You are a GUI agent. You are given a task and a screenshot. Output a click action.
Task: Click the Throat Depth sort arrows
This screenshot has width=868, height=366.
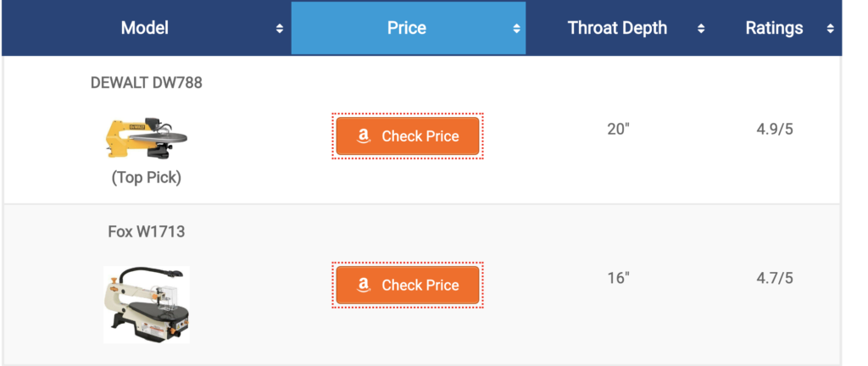pyautogui.click(x=701, y=29)
